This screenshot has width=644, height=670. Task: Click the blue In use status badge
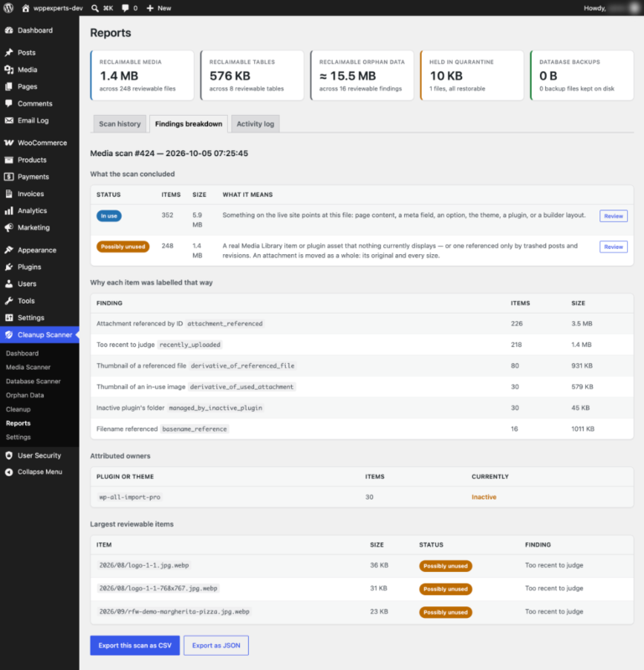(109, 216)
